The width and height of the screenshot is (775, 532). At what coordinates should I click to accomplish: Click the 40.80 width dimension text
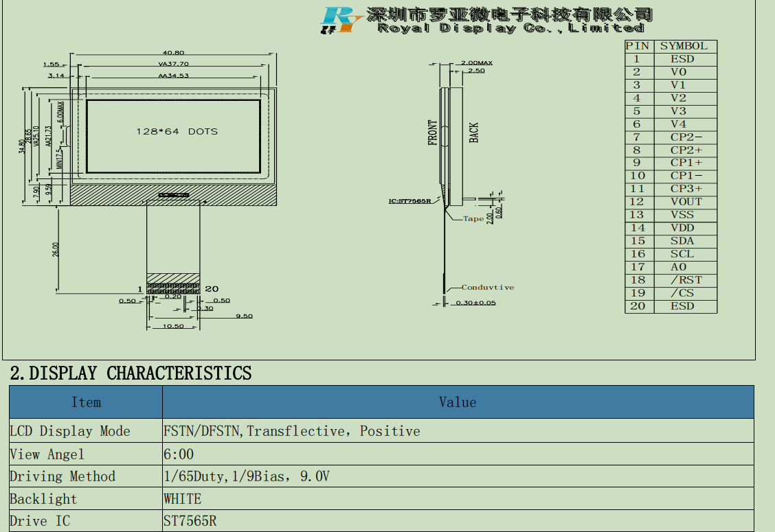(173, 53)
